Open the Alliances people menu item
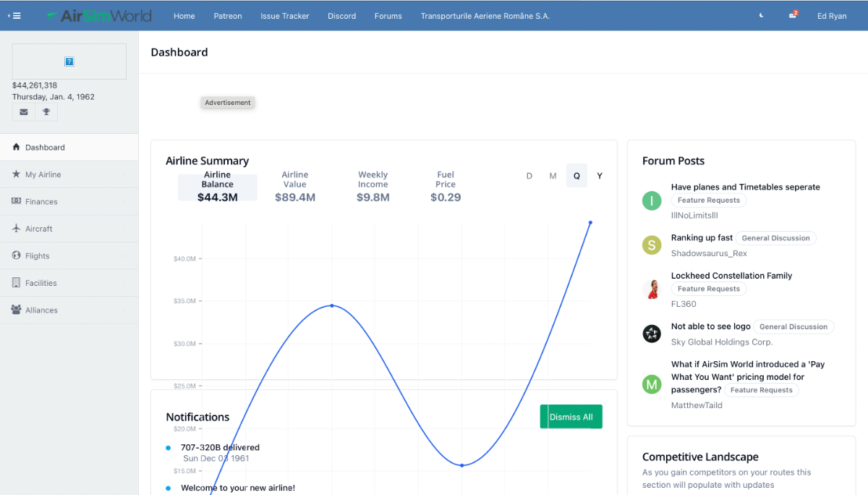Viewport: 868px width, 495px height. [x=69, y=310]
